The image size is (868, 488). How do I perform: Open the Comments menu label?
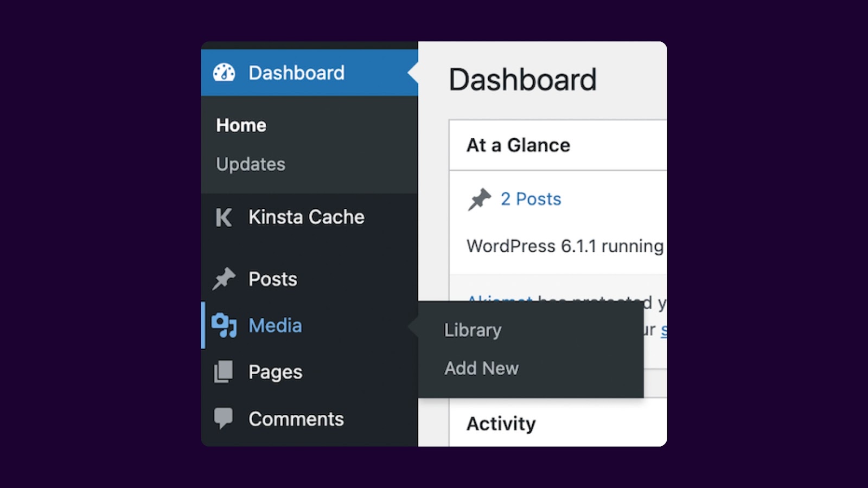point(296,419)
